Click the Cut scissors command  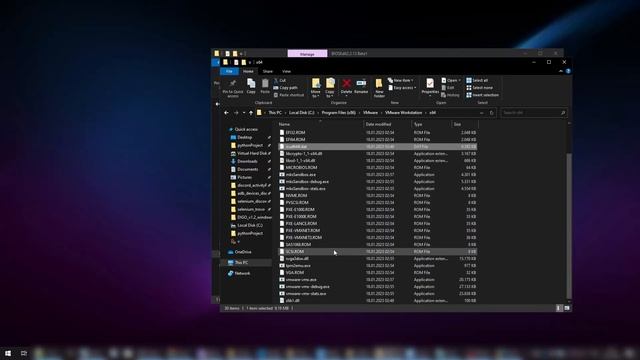click(x=280, y=80)
